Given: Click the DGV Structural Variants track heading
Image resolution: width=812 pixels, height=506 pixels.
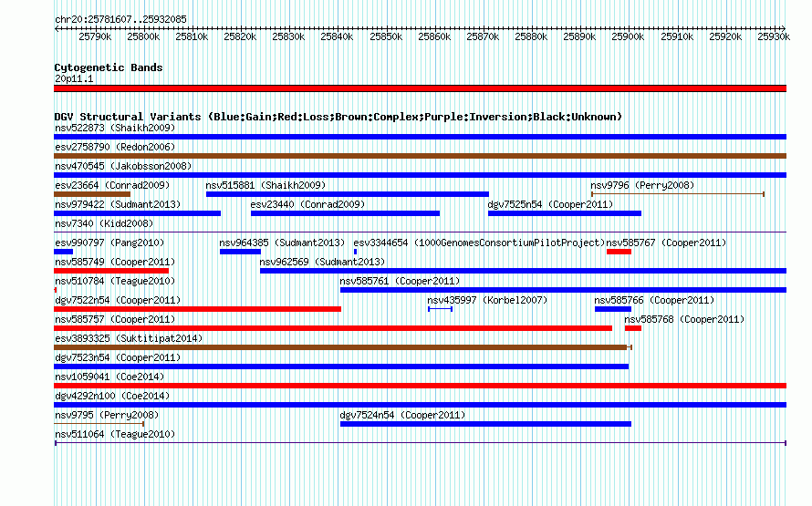Looking at the screenshot, I should tap(338, 117).
